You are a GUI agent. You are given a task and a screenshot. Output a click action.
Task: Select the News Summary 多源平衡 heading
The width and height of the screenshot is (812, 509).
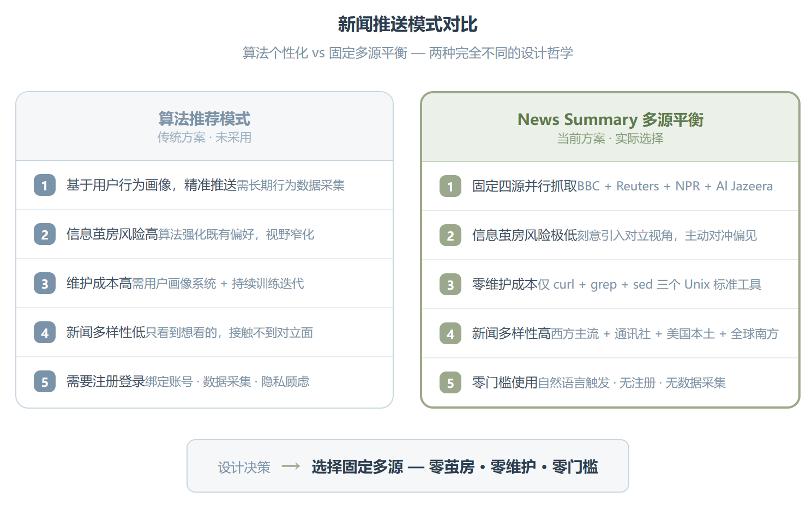click(610, 119)
